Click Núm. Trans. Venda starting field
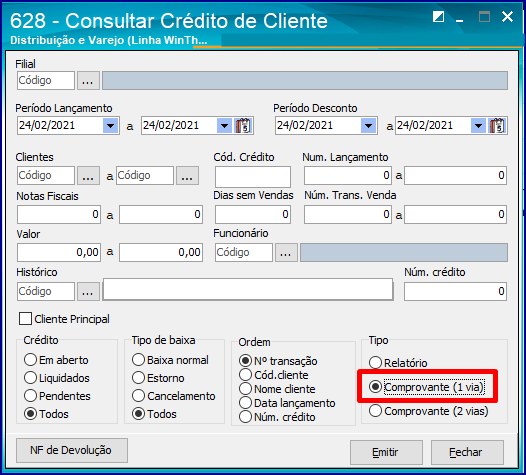Image resolution: width=526 pixels, height=475 pixels. [x=348, y=215]
